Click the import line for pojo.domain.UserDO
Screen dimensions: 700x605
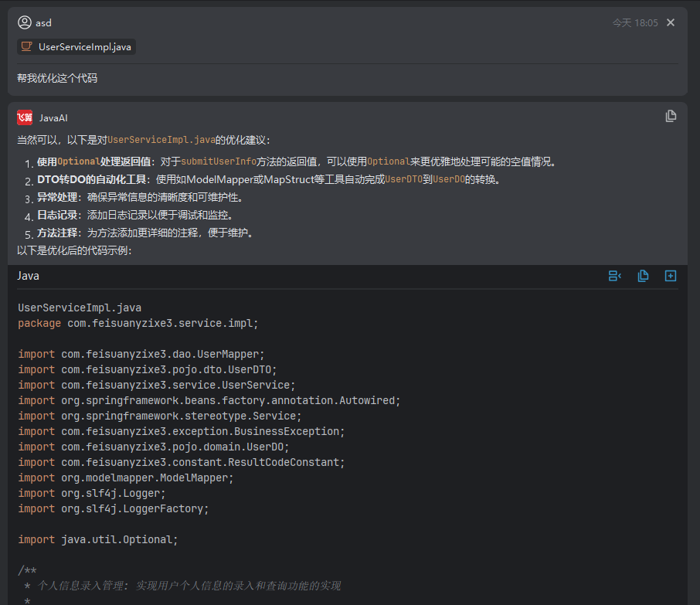click(154, 447)
